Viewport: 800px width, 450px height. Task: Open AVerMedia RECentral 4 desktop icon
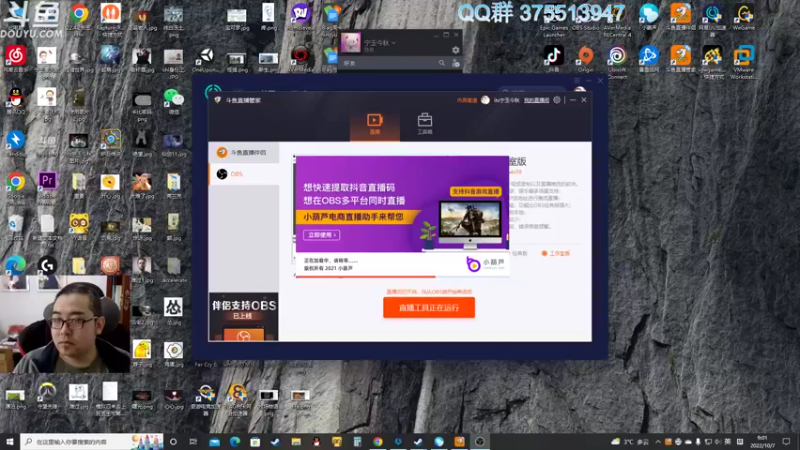click(x=617, y=19)
